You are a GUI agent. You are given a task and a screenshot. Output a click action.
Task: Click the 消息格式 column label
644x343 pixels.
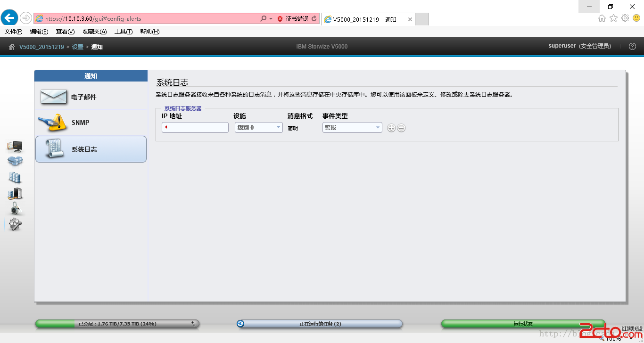point(300,116)
